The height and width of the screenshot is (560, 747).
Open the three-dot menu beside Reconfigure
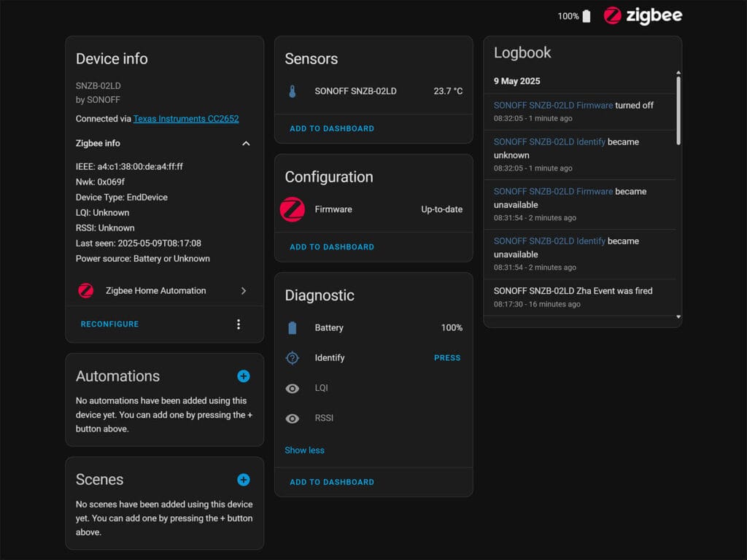(x=239, y=324)
